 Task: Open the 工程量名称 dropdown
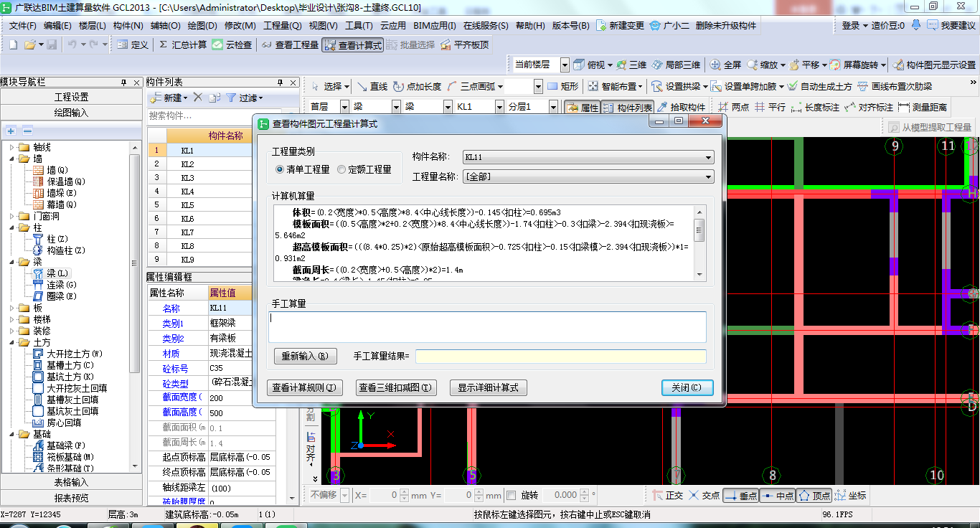click(708, 176)
